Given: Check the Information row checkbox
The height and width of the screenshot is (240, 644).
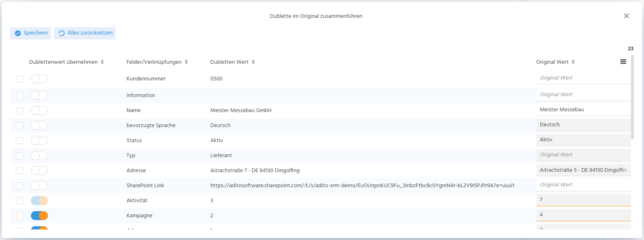Looking at the screenshot, I should click(x=19, y=95).
